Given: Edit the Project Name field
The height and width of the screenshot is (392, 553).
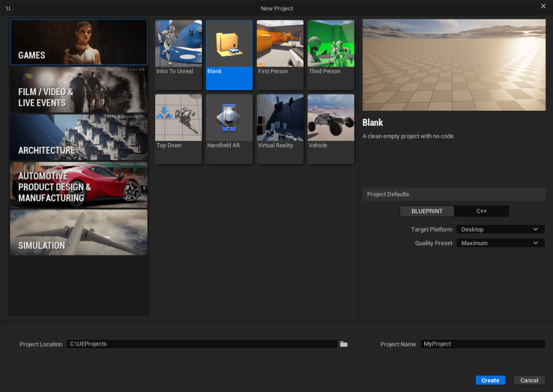Looking at the screenshot, I should click(x=482, y=344).
